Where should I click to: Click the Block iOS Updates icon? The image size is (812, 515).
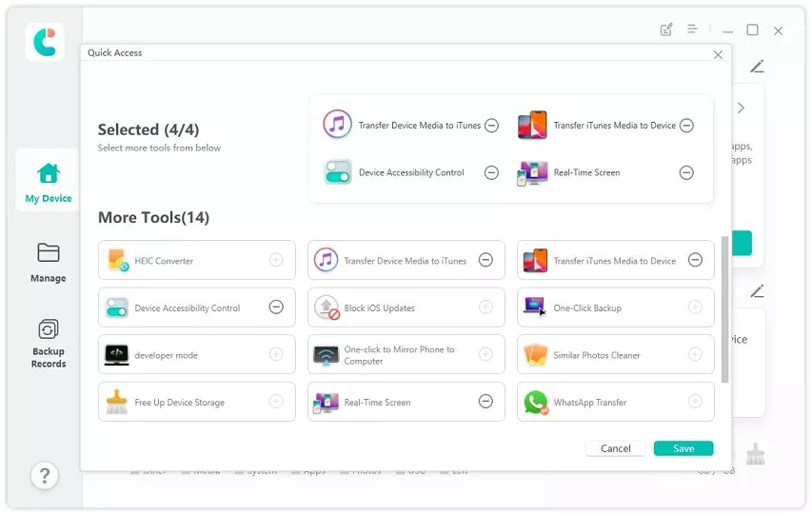(x=327, y=307)
